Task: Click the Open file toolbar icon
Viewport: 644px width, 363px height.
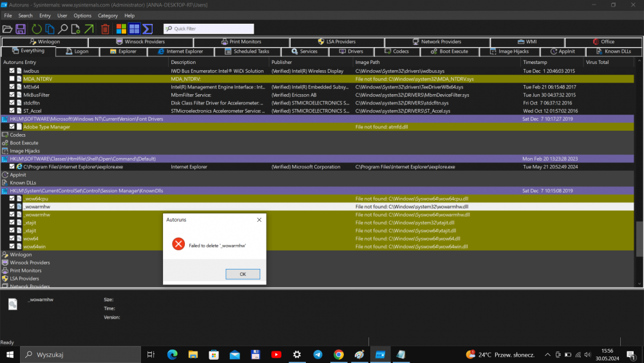Action: pyautogui.click(x=7, y=29)
